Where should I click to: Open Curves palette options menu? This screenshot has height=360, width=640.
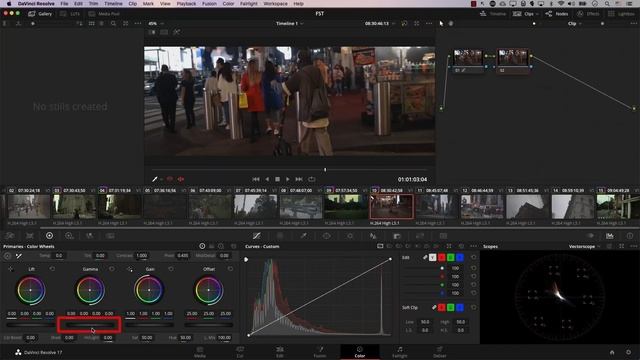pos(473,246)
